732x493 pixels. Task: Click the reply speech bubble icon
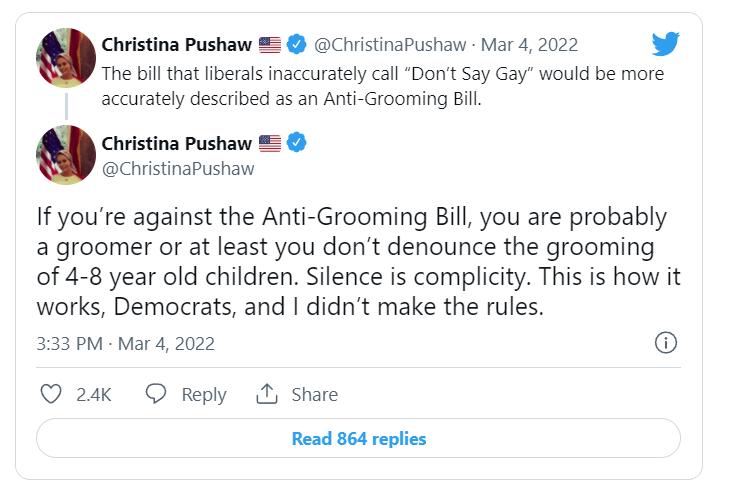155,393
